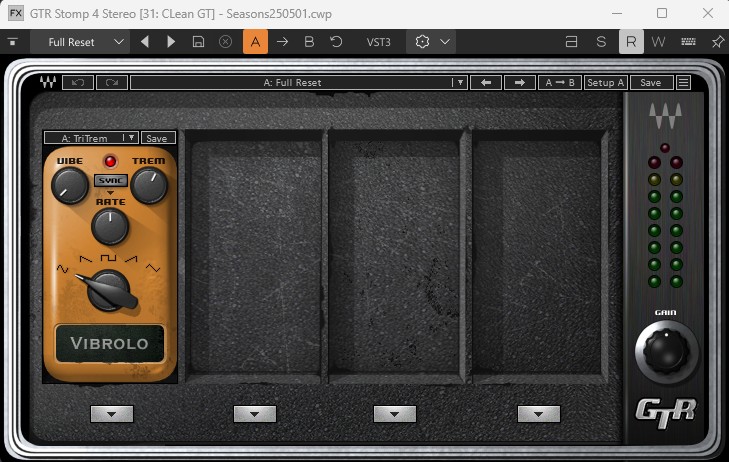The width and height of the screenshot is (729, 462).
Task: Select the ramp-up waveform icon
Action: click(131, 259)
